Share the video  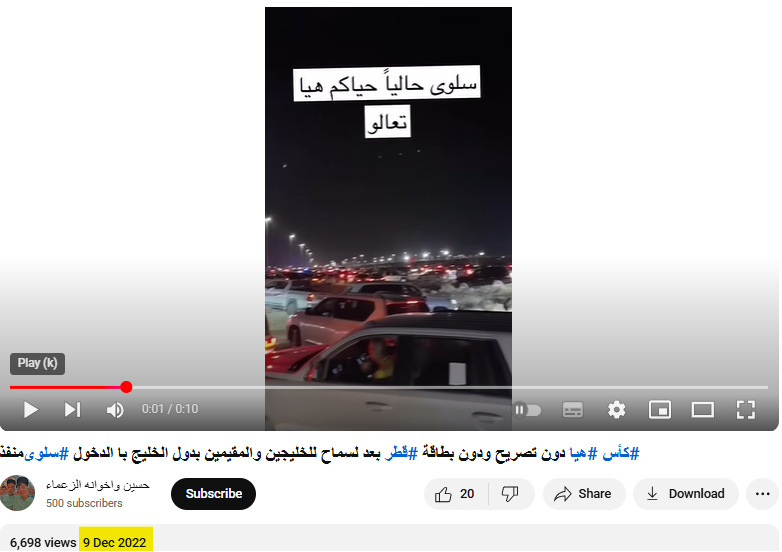(x=584, y=494)
